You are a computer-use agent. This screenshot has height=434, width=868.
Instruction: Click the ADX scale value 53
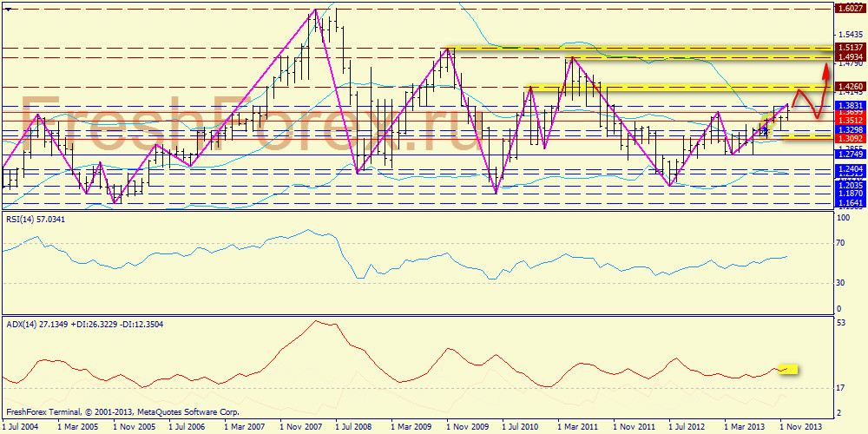[x=840, y=324]
